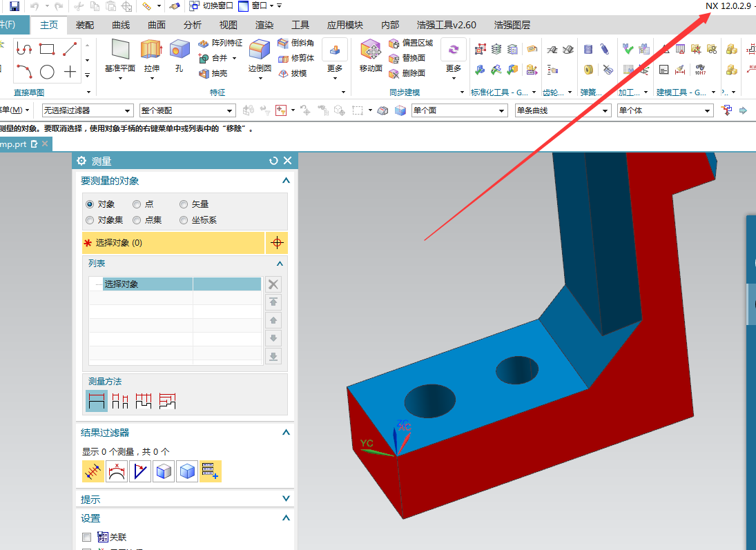Click the Unite (合并) icon
The image size is (756, 550).
pos(204,59)
